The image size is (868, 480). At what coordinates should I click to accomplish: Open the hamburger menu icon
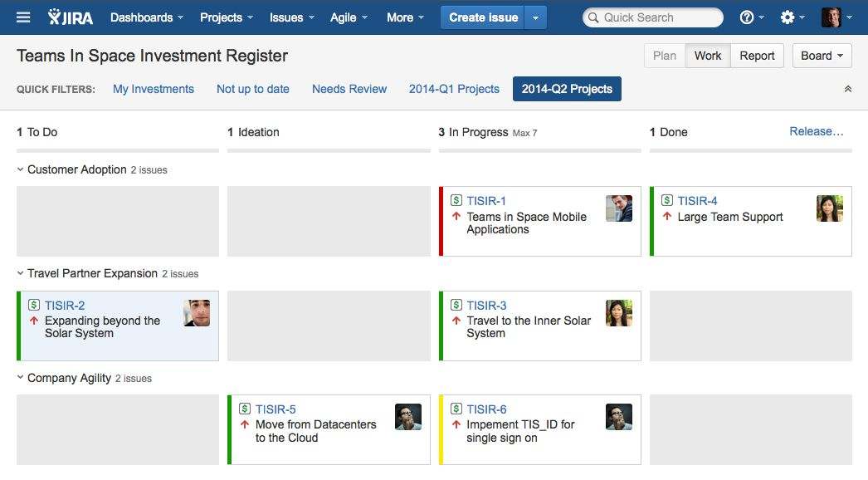pos(22,17)
